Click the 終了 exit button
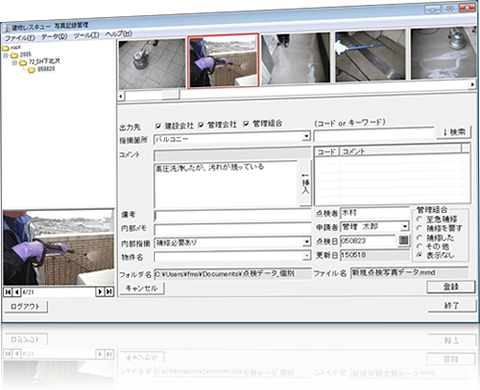Screen dimensions: 480x390 click(x=452, y=306)
